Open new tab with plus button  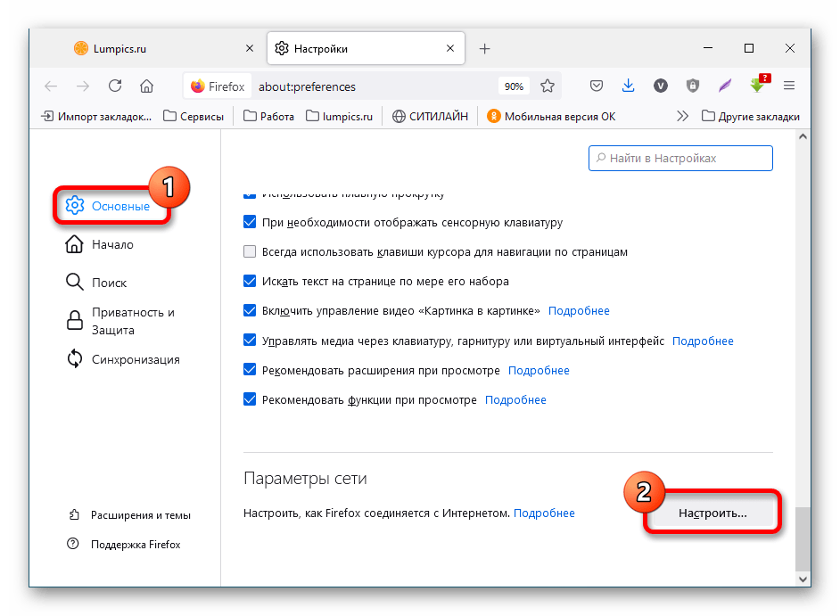[x=485, y=49]
